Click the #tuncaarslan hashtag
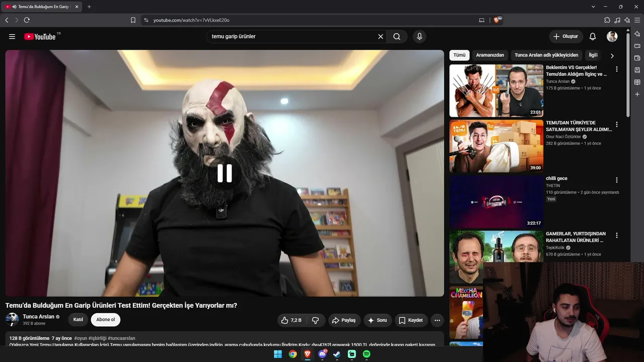Viewport: 644px width, 362px height. pos(121,338)
